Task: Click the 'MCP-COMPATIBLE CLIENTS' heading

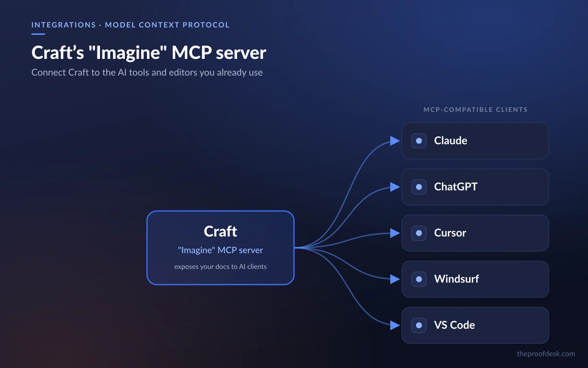Action: click(x=475, y=109)
